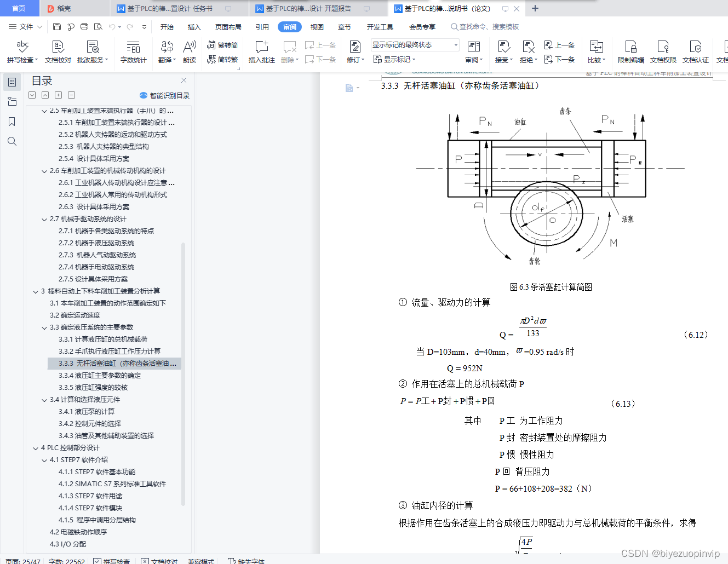728x564 pixels.
Task: Open the Compare documents (比较) tool
Action: (597, 52)
